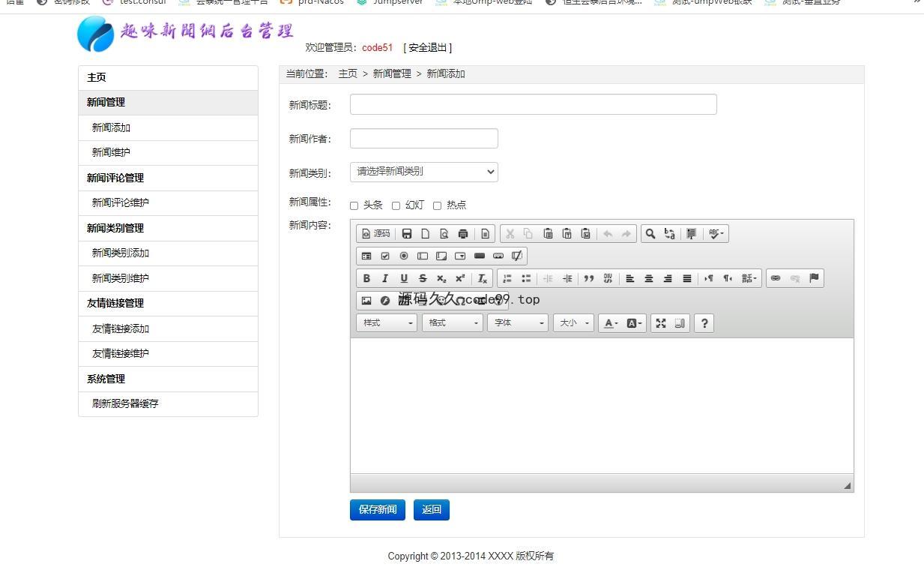Insert a form with the Form icon

[x=366, y=256]
